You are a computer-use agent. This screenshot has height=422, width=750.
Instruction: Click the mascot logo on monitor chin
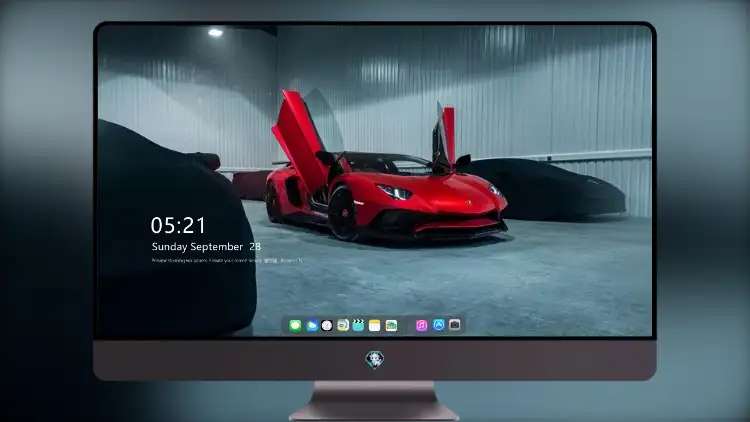375,359
